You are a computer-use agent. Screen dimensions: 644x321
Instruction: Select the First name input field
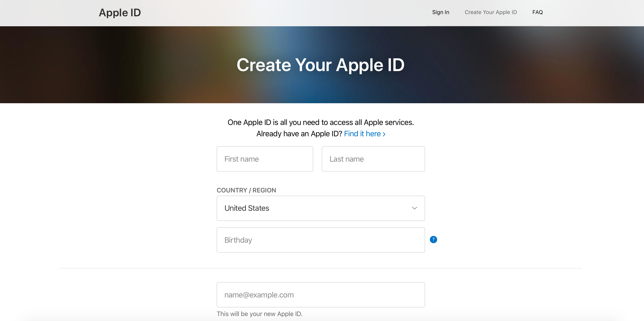tap(265, 159)
